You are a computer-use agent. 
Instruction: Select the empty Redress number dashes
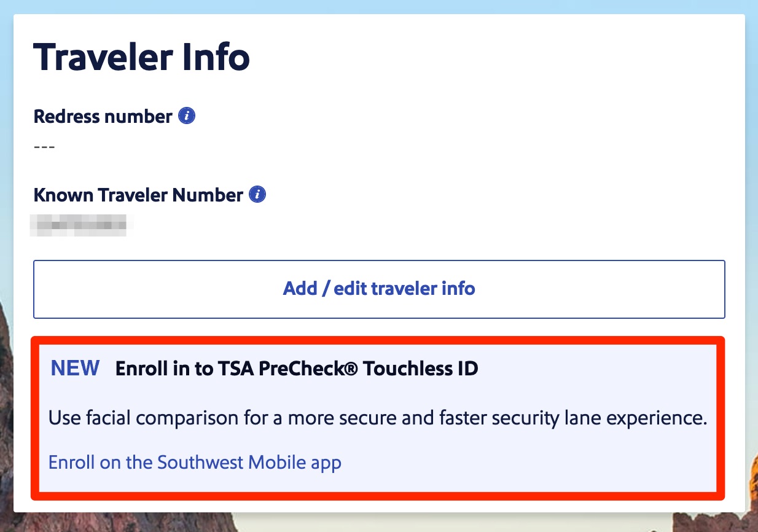[45, 146]
